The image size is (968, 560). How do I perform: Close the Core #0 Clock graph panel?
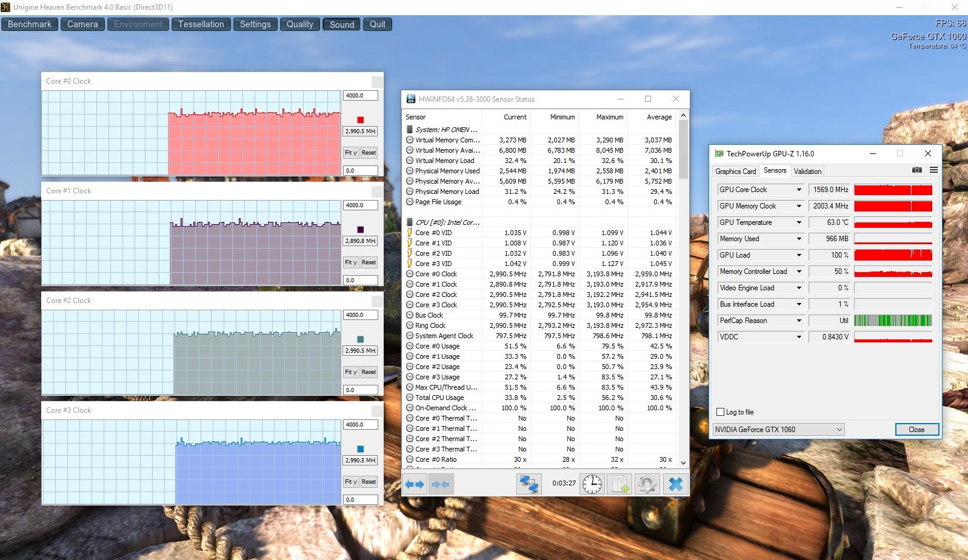pos(377,81)
